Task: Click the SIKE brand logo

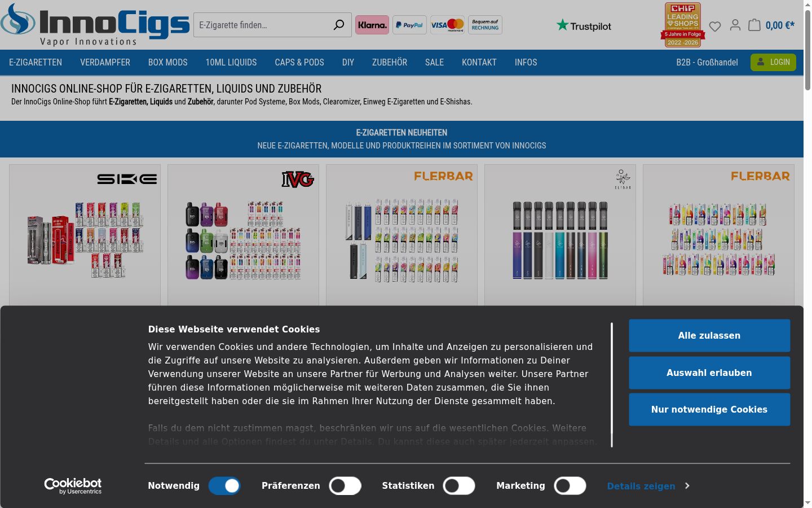Action: coord(127,179)
